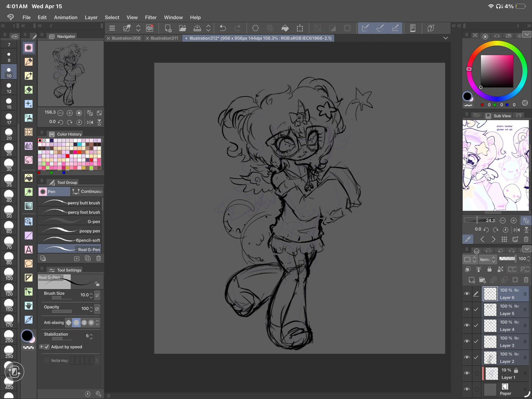Click the New raster layer icon
Viewport: 532px width, 399px height.
point(472,280)
